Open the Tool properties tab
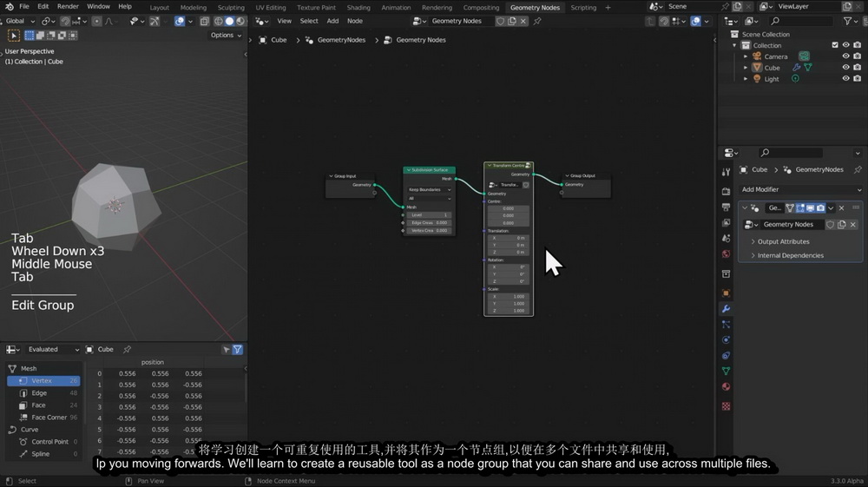The image size is (868, 487). (x=726, y=172)
